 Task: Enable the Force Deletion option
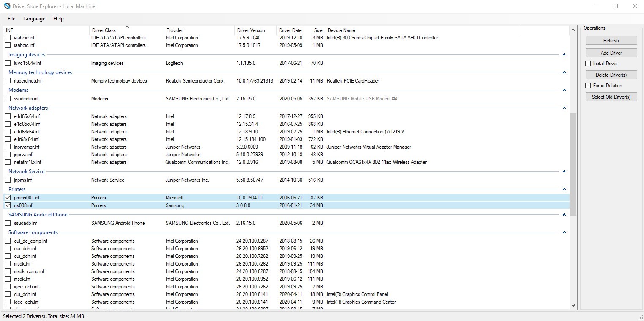click(x=588, y=85)
